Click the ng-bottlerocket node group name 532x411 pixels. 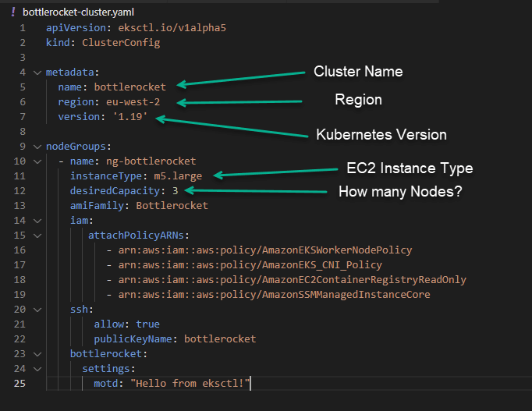coord(151,161)
